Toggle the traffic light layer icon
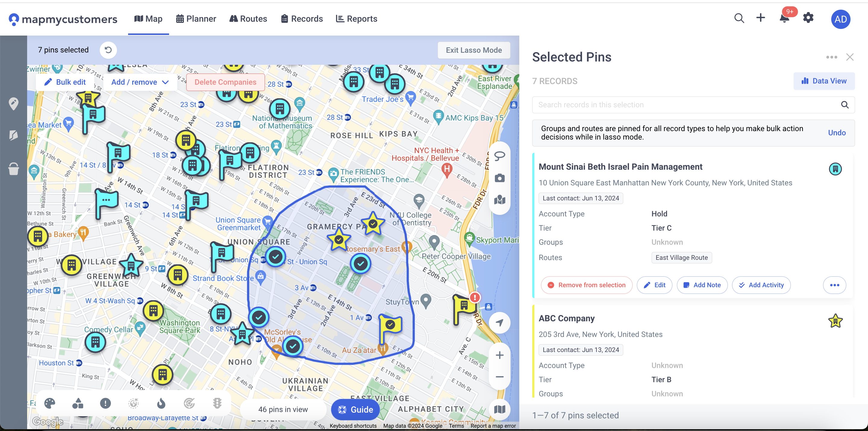The image size is (868, 431). 217,403
